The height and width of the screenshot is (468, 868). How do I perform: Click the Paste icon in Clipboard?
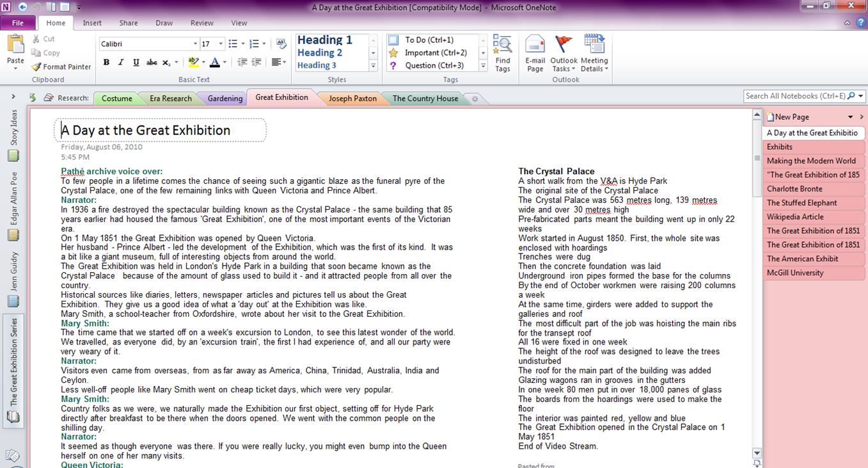pos(15,46)
